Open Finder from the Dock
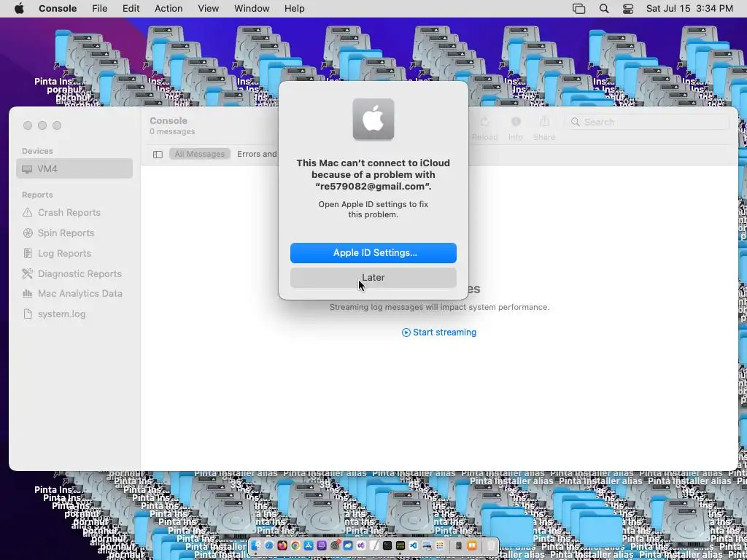This screenshot has width=747, height=560. pos(256,545)
